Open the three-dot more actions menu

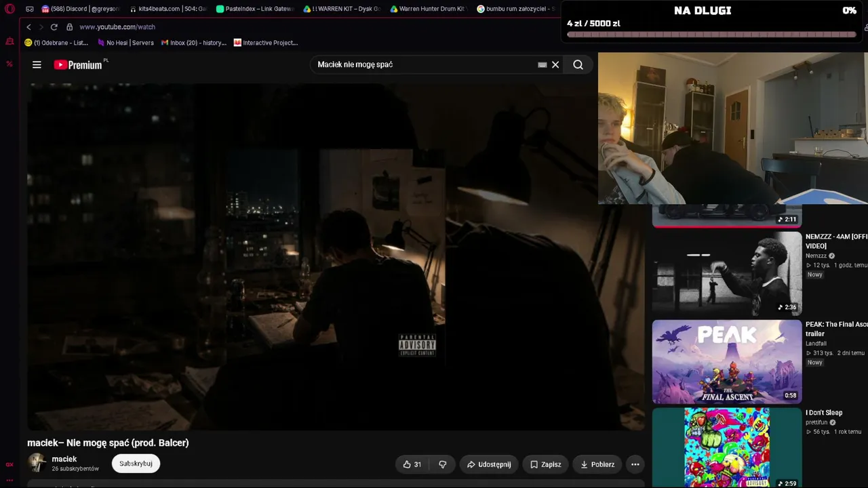pyautogui.click(x=635, y=464)
